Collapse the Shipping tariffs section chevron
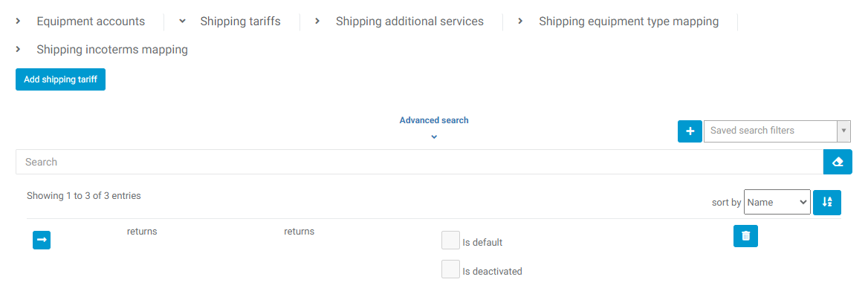 click(x=182, y=21)
